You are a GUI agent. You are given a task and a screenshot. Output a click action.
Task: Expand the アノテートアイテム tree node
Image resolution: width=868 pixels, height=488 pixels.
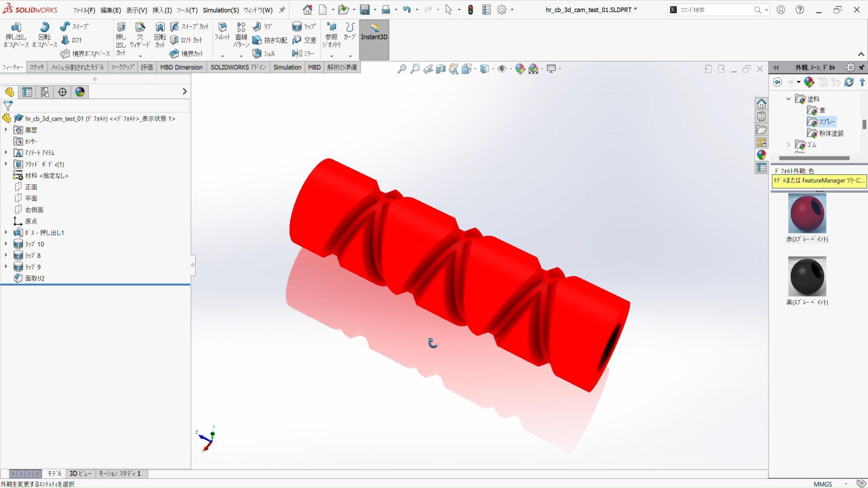(x=6, y=152)
